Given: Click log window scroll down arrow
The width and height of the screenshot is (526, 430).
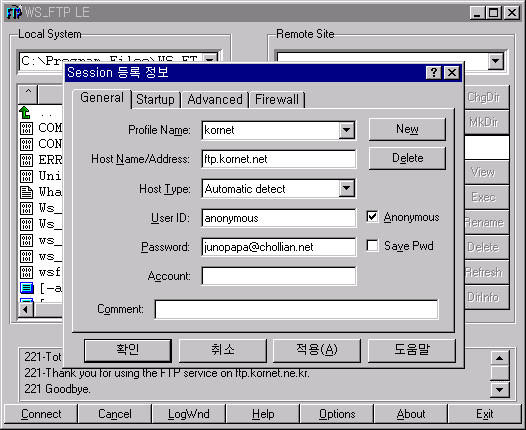Looking at the screenshot, I should pyautogui.click(x=499, y=389).
